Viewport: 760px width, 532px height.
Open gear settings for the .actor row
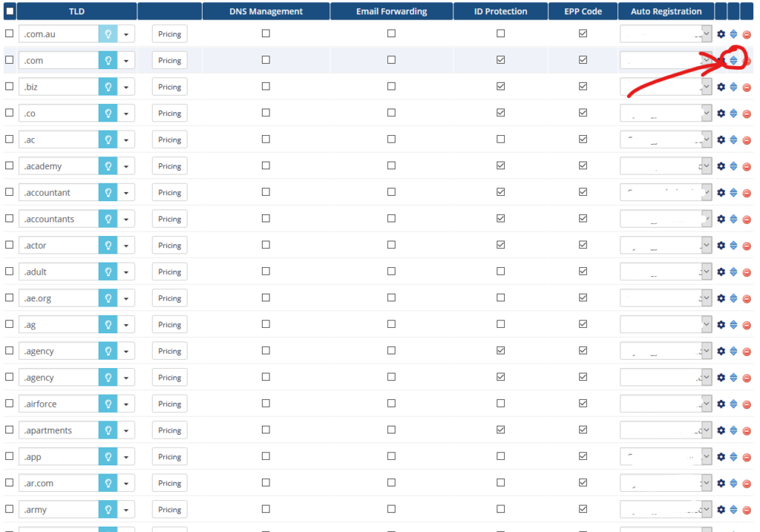[x=721, y=246]
